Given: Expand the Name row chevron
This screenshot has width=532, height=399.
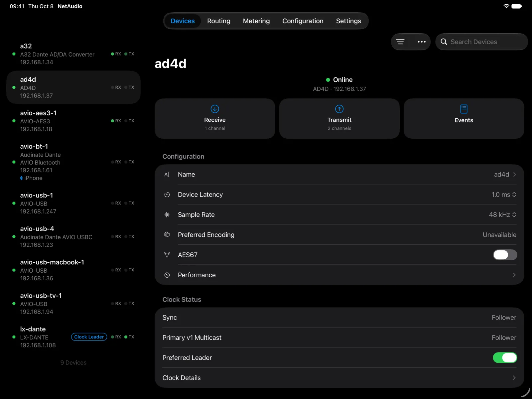Looking at the screenshot, I should point(514,175).
